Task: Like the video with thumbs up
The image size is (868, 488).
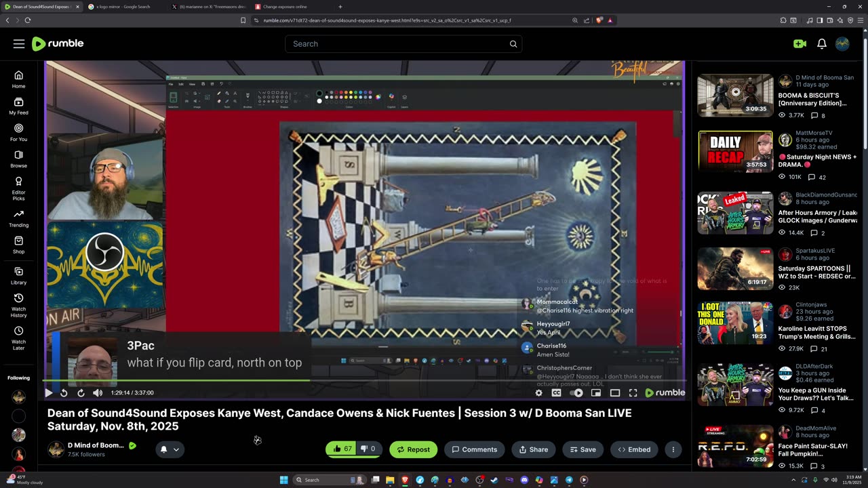Action: [x=342, y=449]
